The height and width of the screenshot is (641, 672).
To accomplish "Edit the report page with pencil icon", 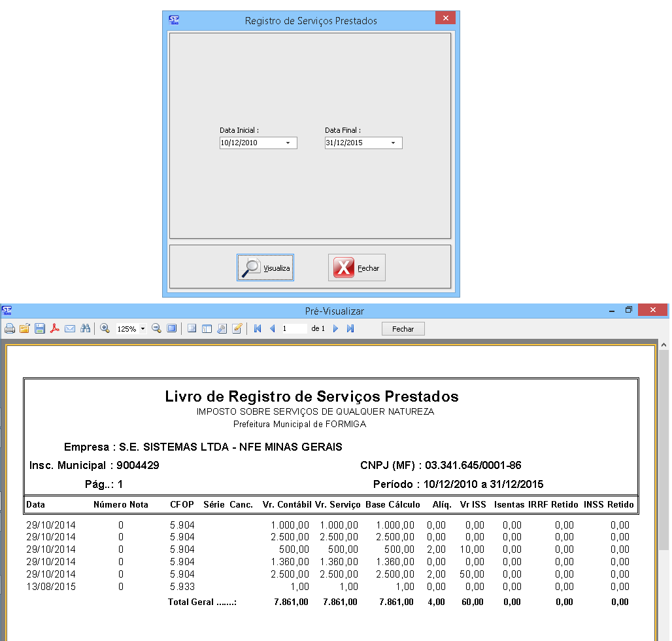I will pos(237,329).
